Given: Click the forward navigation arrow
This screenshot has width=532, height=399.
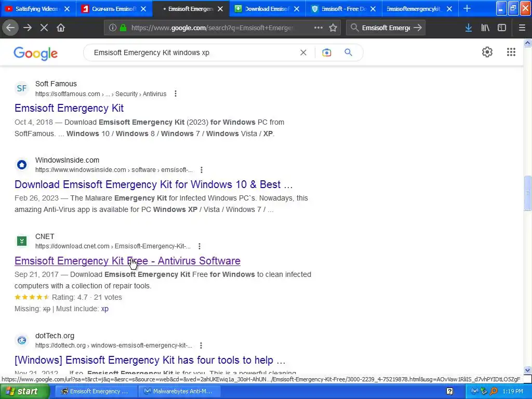Looking at the screenshot, I should (x=28, y=28).
